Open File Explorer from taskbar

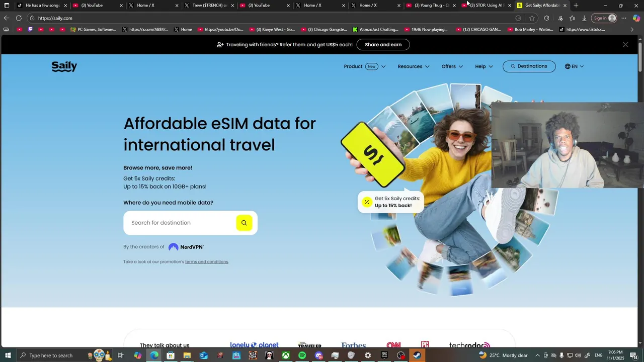187,355
